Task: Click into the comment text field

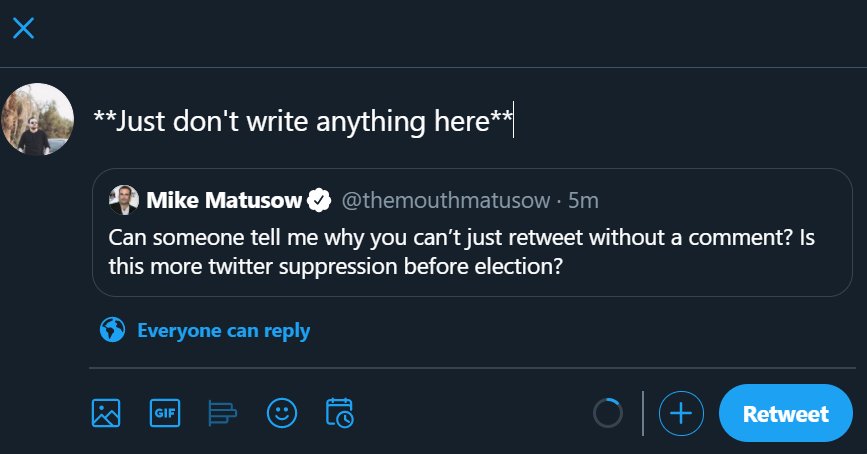Action: tap(400, 121)
